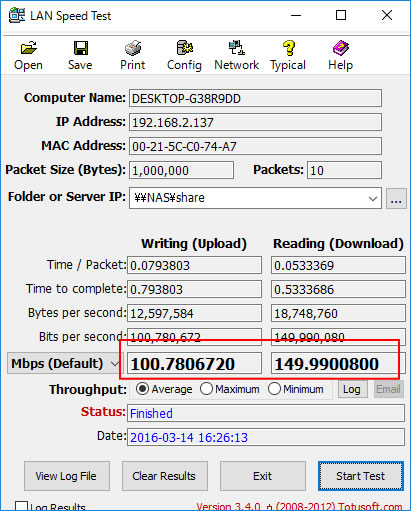This screenshot has width=411, height=511.
Task: Click upload Bits per second value 100,780,672
Action: coord(194,337)
